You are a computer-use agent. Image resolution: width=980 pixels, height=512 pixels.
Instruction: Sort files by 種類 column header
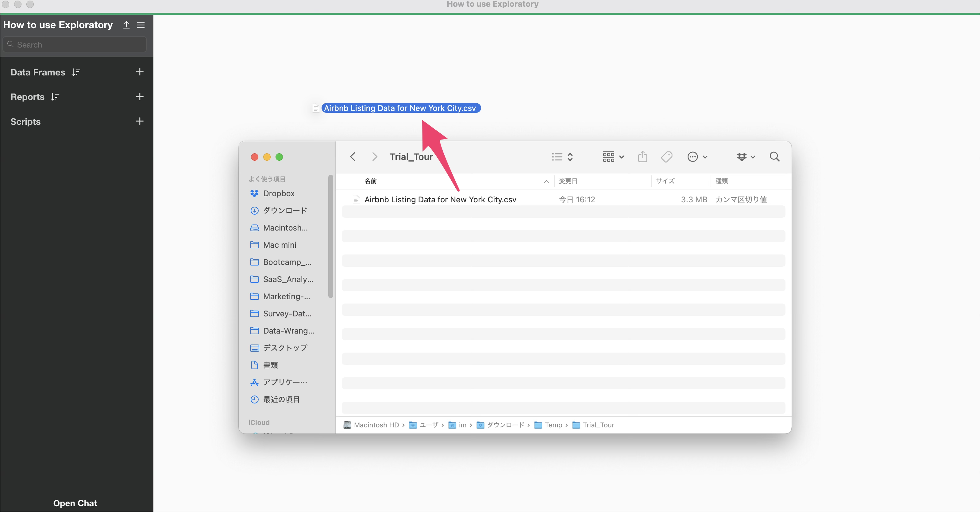(x=722, y=181)
